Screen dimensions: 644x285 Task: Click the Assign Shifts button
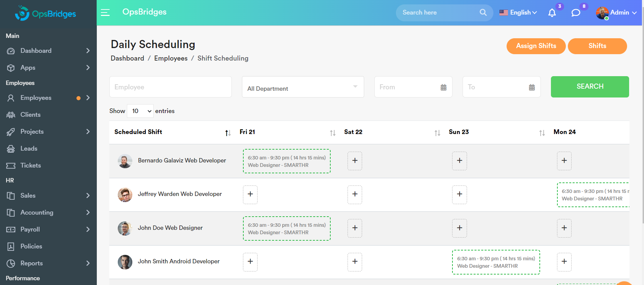(x=536, y=46)
